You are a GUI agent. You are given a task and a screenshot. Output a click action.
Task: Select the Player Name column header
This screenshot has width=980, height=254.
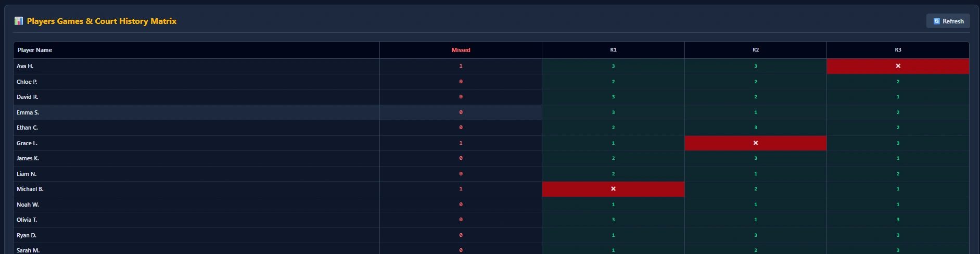[197, 50]
